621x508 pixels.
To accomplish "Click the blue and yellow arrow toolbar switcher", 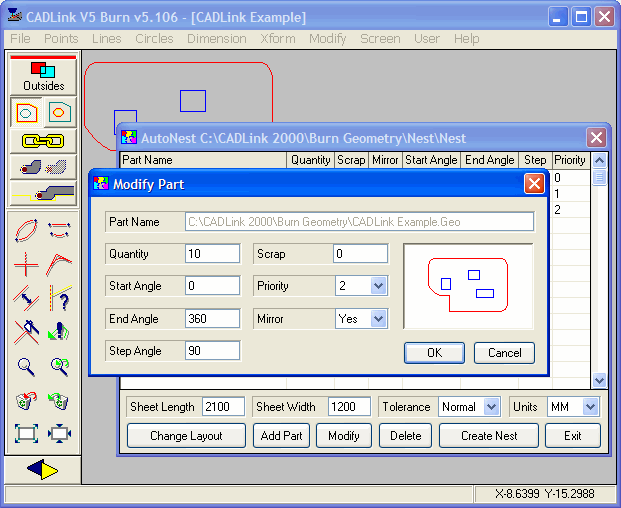I will click(42, 470).
